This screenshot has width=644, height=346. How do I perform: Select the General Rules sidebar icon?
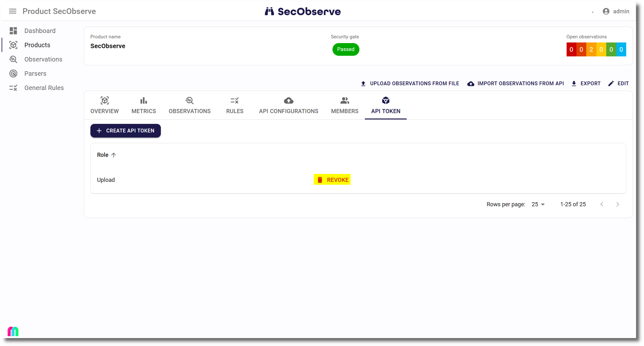[13, 88]
